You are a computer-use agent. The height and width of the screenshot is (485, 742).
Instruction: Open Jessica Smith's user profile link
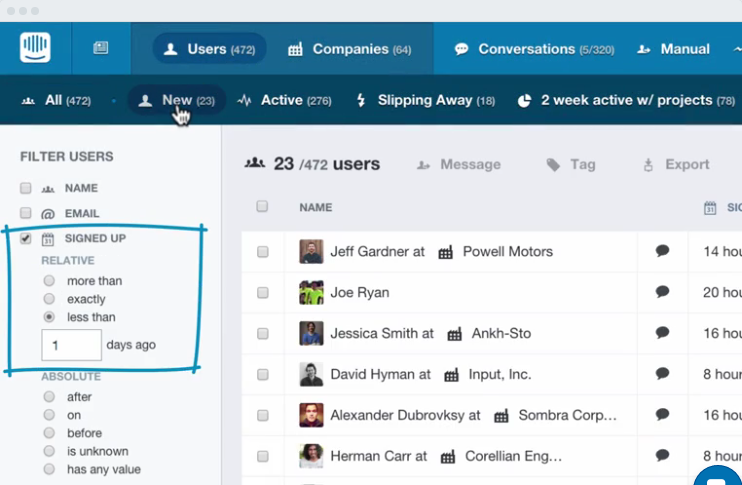[375, 333]
